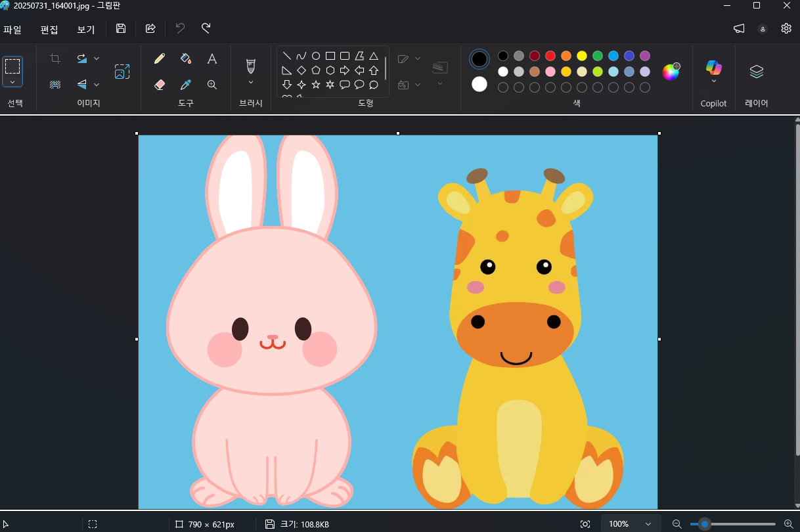Image resolution: width=800 pixels, height=532 pixels.
Task: Choose the line shape
Action: pyautogui.click(x=287, y=56)
